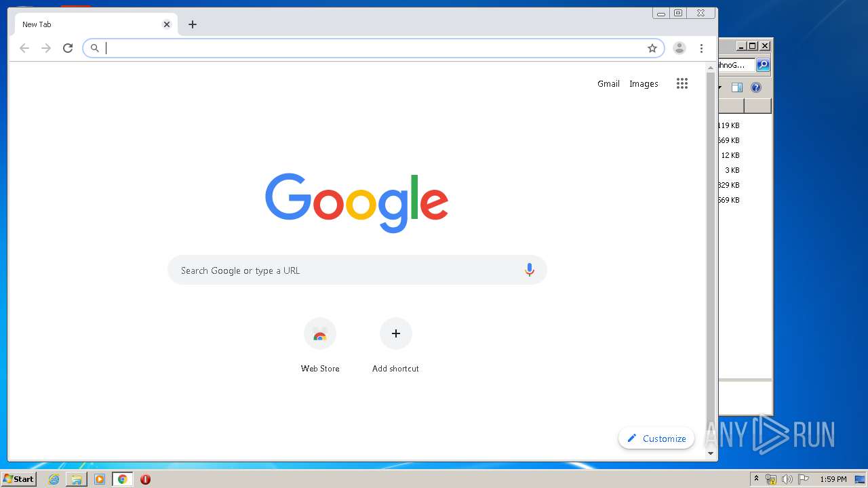The height and width of the screenshot is (488, 868).
Task: Open the Images link
Action: (x=644, y=84)
